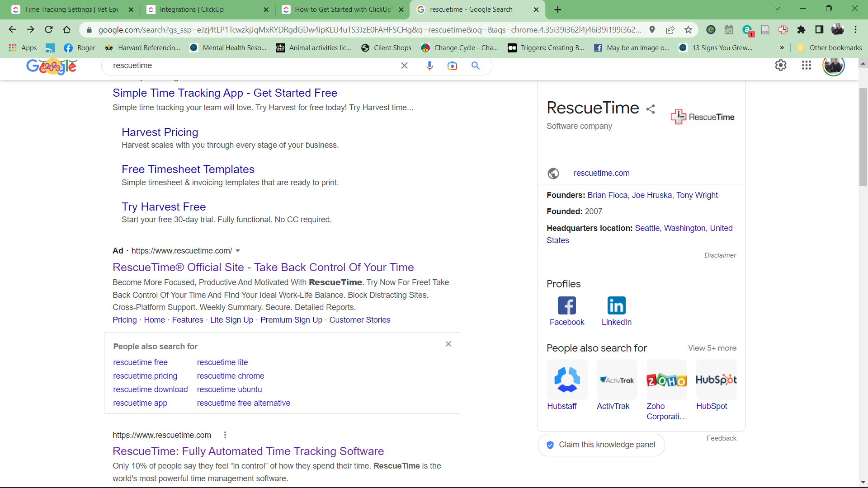Image resolution: width=868 pixels, height=488 pixels.
Task: Open the RescueTime Facebook profile icon
Action: 566,305
